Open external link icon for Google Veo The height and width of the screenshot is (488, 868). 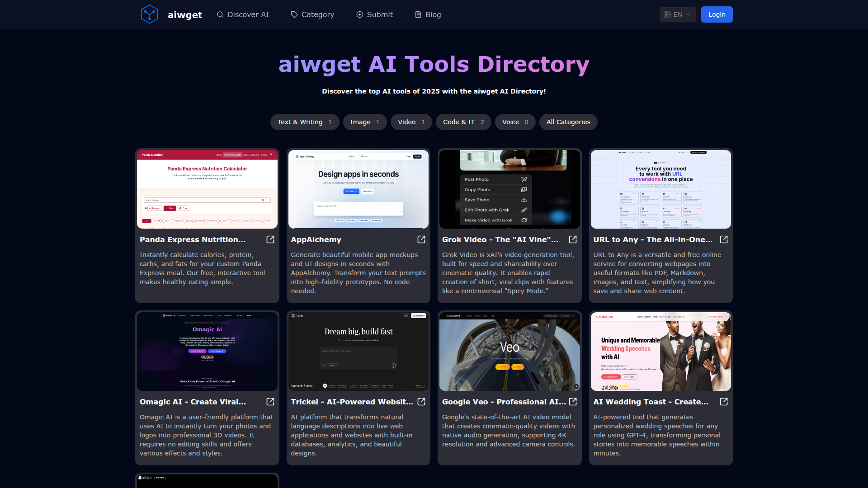tap(573, 402)
